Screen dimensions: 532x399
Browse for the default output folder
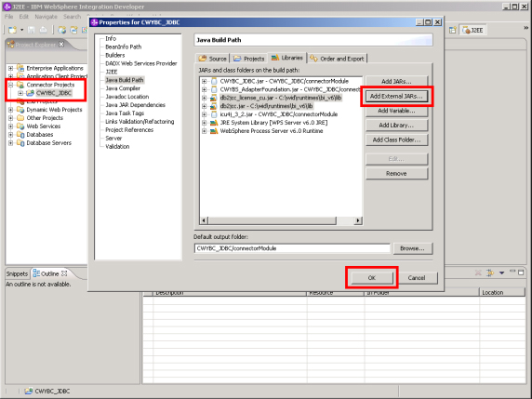[412, 248]
